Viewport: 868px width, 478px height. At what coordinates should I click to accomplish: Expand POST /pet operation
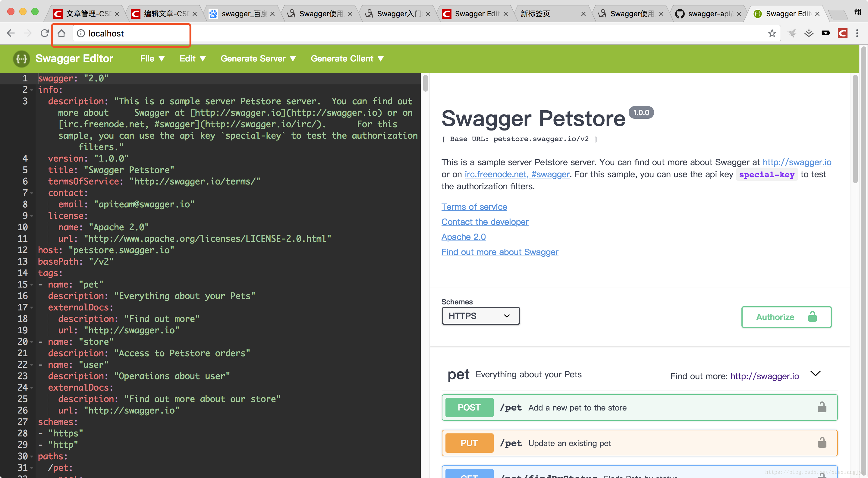(x=639, y=407)
